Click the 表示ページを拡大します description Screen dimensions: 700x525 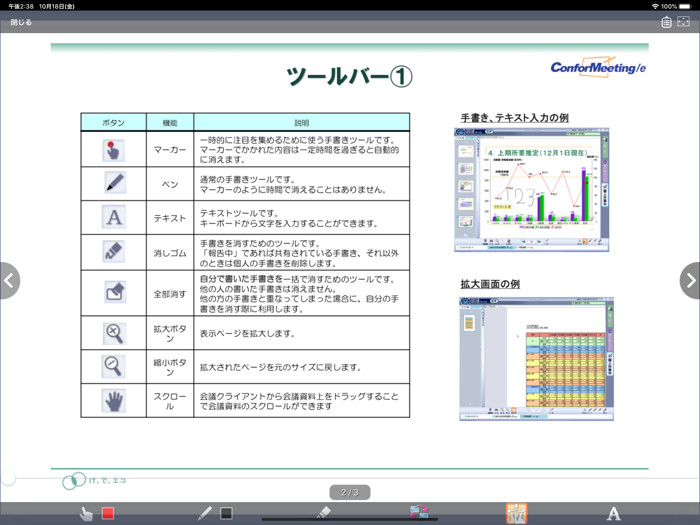point(247,333)
